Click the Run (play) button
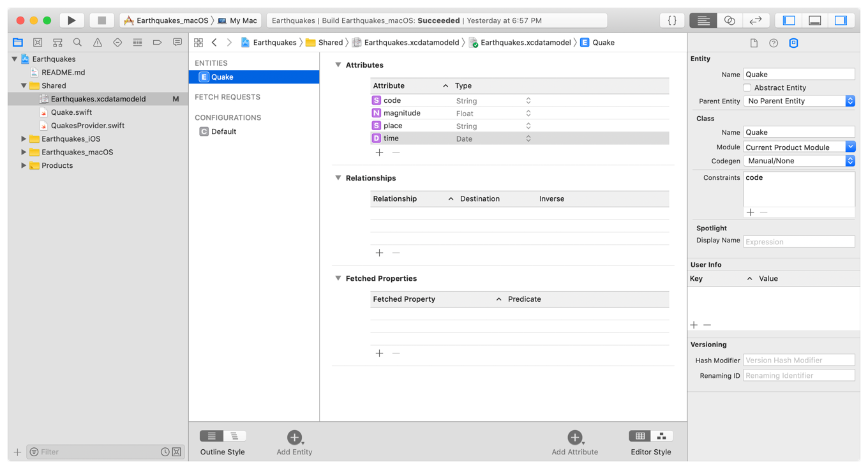This screenshot has width=868, height=469. [71, 20]
